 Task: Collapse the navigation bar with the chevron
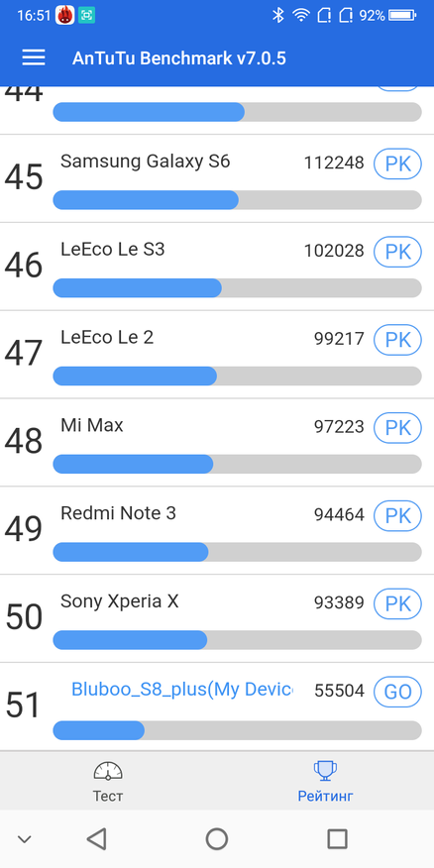[x=24, y=839]
